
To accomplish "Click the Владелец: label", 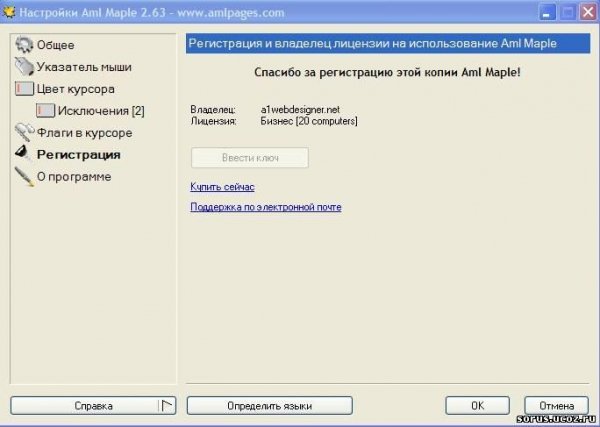I will tap(213, 109).
